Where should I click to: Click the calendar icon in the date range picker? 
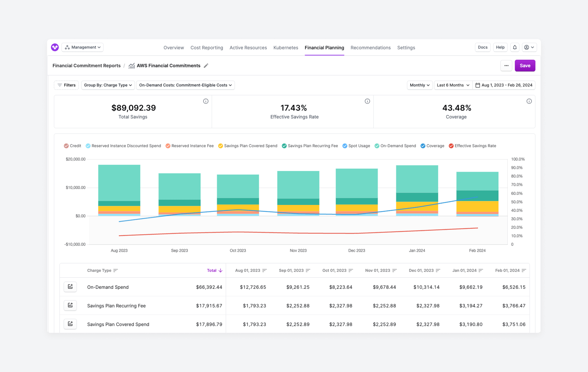click(478, 85)
